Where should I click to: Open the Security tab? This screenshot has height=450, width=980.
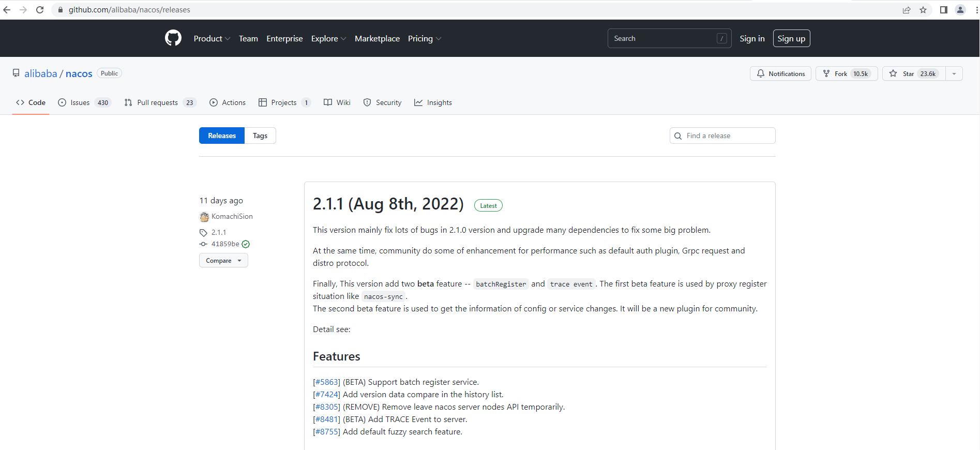click(x=382, y=102)
